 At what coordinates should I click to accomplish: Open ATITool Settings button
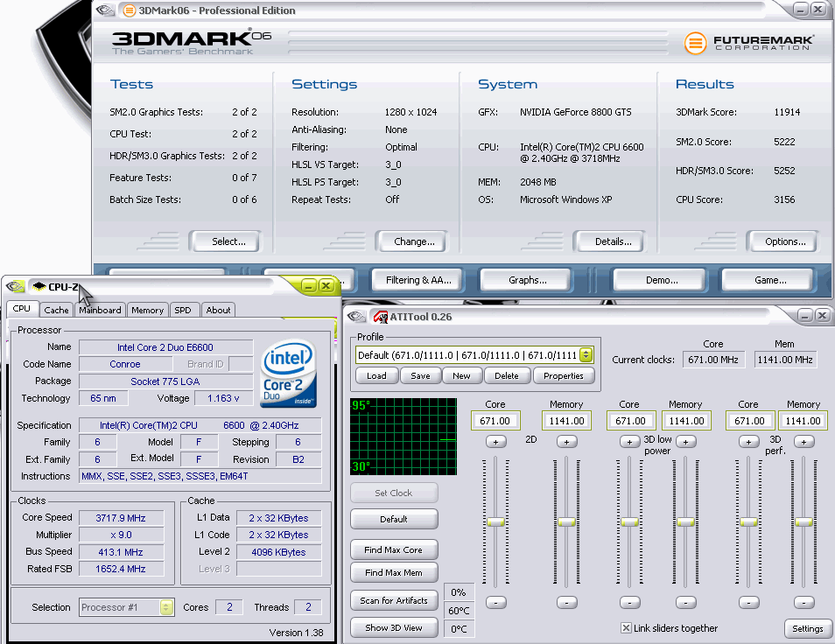click(x=807, y=628)
